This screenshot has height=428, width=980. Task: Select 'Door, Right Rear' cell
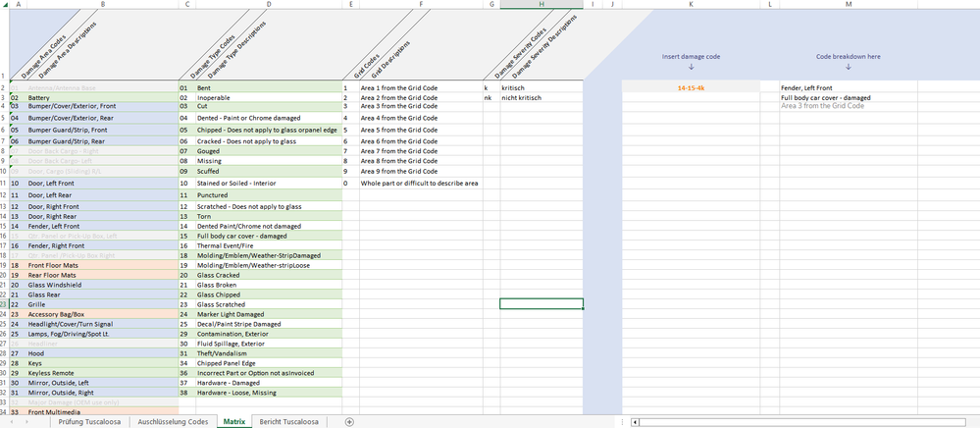coord(102,216)
